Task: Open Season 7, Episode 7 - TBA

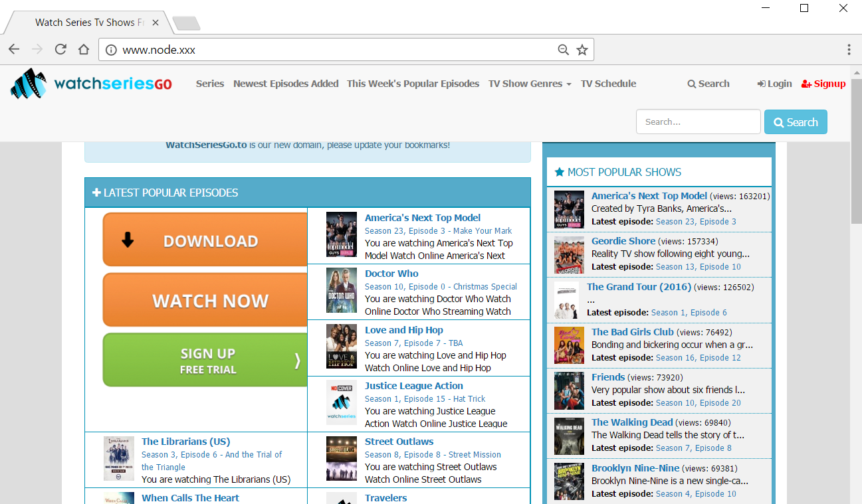Action: [413, 343]
